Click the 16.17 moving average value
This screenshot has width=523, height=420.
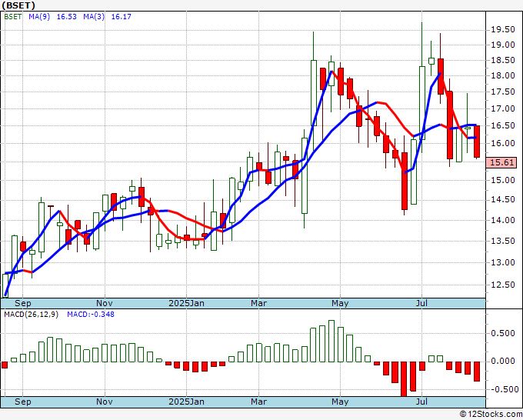point(121,17)
